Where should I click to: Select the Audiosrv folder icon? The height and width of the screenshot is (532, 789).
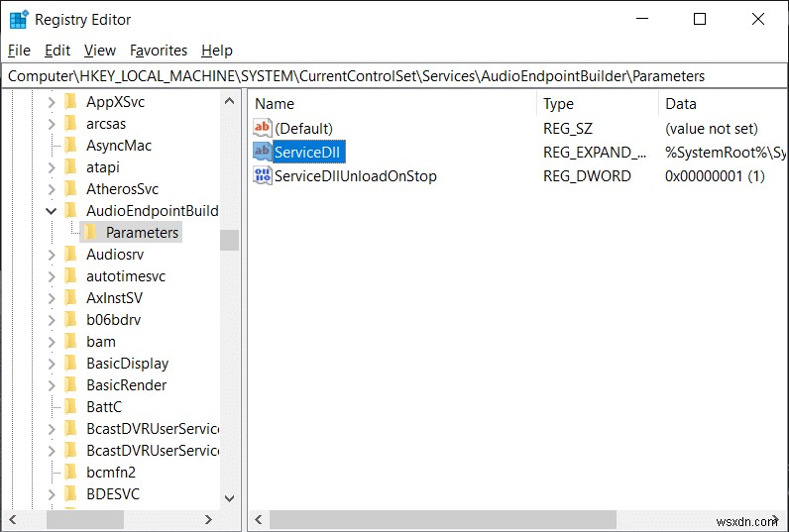pos(71,254)
